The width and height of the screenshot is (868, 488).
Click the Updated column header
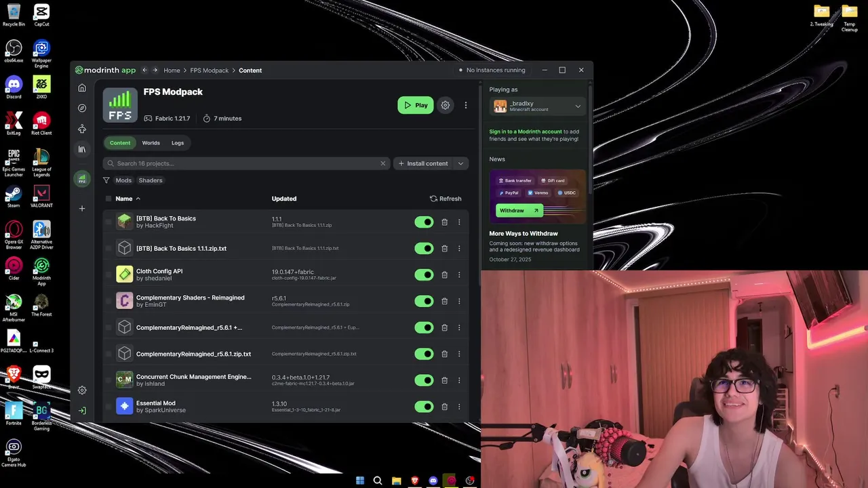pos(284,199)
